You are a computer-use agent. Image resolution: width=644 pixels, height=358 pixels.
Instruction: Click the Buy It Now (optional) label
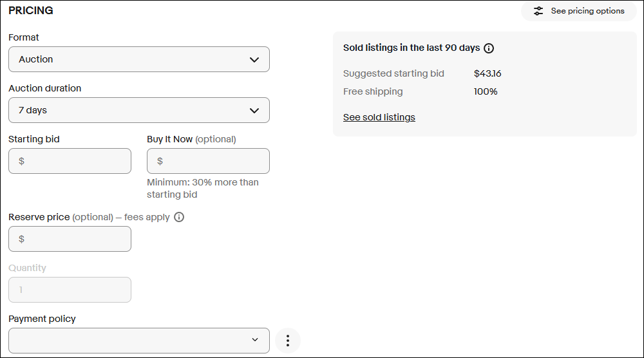click(x=191, y=139)
